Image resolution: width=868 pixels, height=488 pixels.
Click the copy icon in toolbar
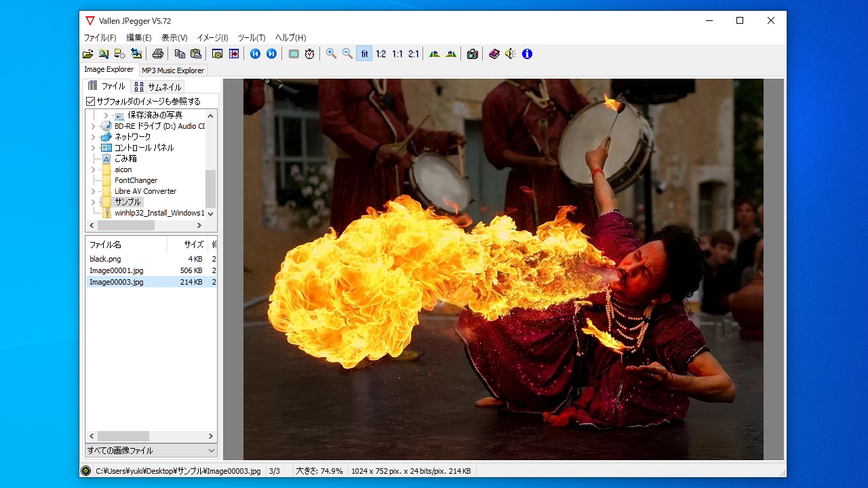(x=180, y=54)
